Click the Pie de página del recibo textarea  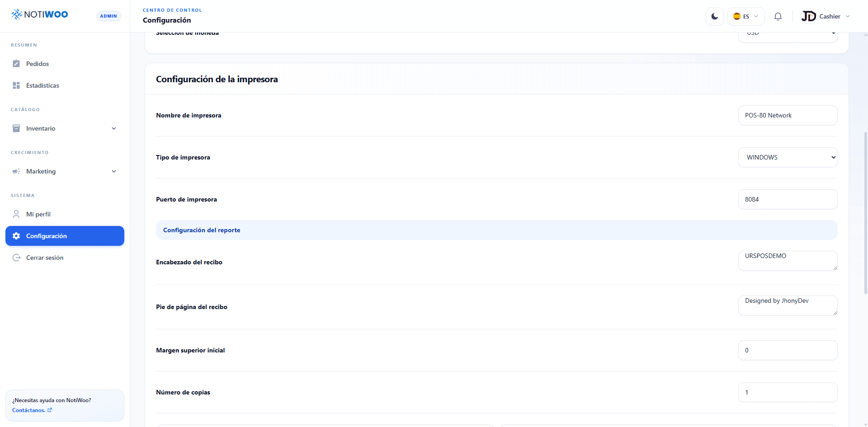788,305
